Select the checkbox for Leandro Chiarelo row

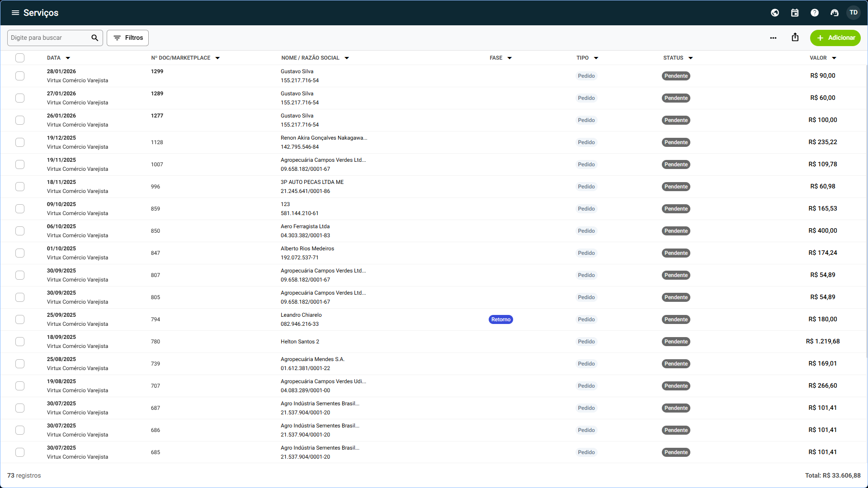20,319
